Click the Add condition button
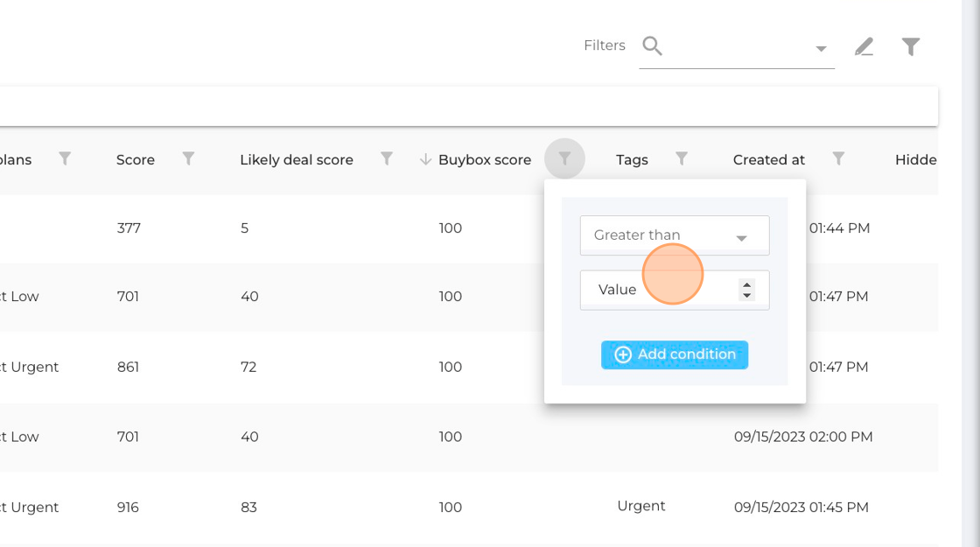This screenshot has height=547, width=980. coord(675,354)
